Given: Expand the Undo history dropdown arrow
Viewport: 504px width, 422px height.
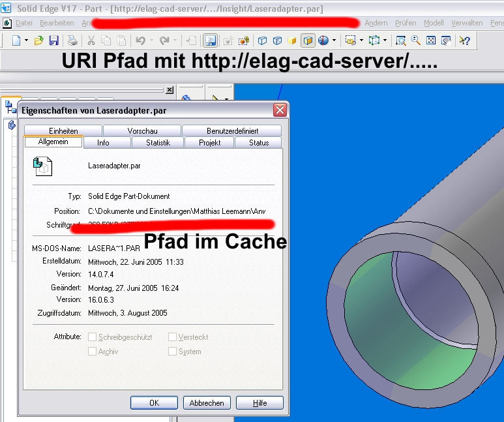Looking at the screenshot, I should pos(151,40).
